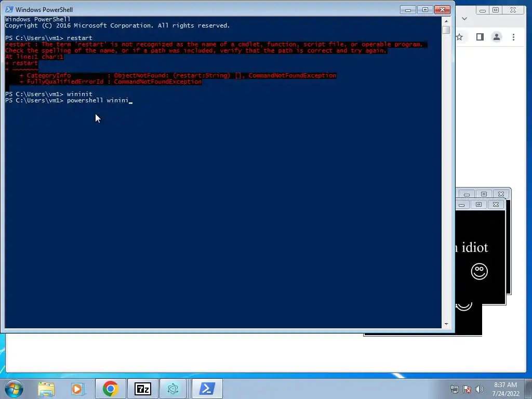Viewport: 532px width, 399px height.
Task: Open 7-Zip from the taskbar
Action: tap(142, 389)
